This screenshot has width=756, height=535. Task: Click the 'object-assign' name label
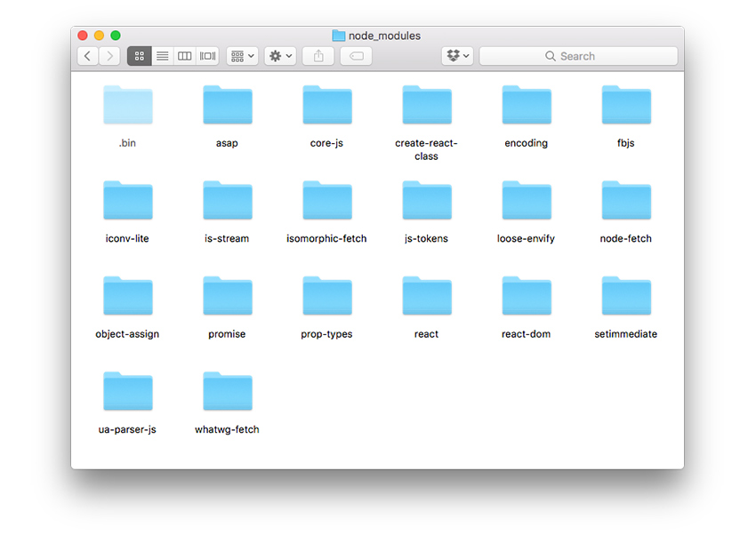click(127, 334)
